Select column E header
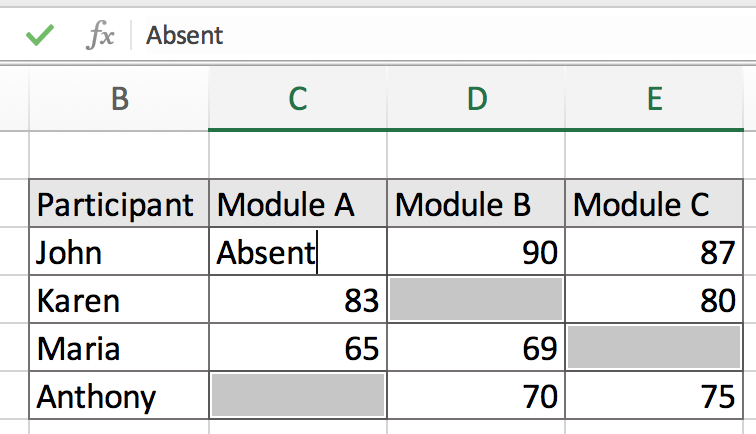 [654, 98]
